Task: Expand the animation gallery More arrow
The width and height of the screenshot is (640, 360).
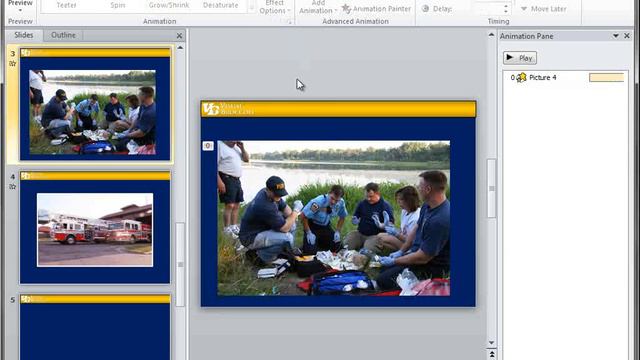Action: [x=251, y=7]
